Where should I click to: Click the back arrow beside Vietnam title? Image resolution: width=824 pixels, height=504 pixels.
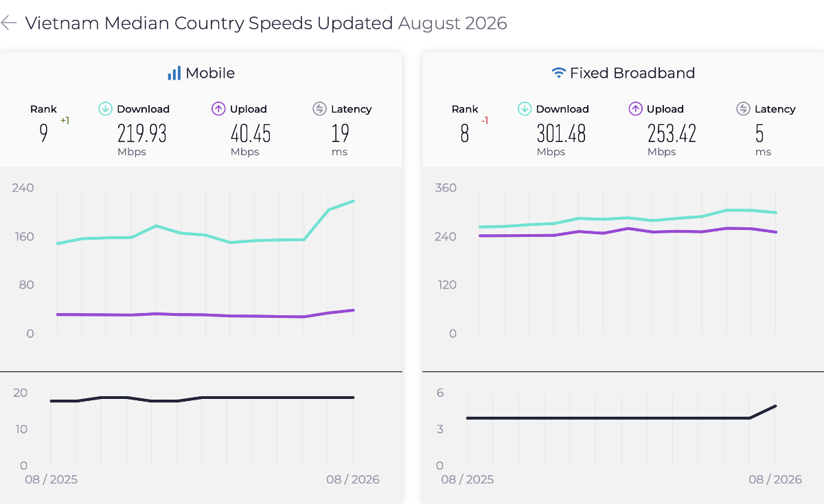click(8, 23)
